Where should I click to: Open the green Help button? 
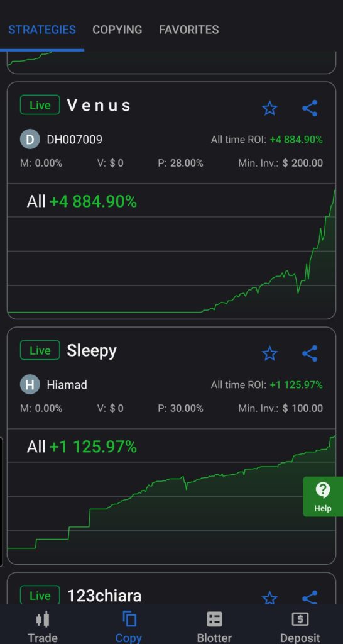[x=323, y=497]
